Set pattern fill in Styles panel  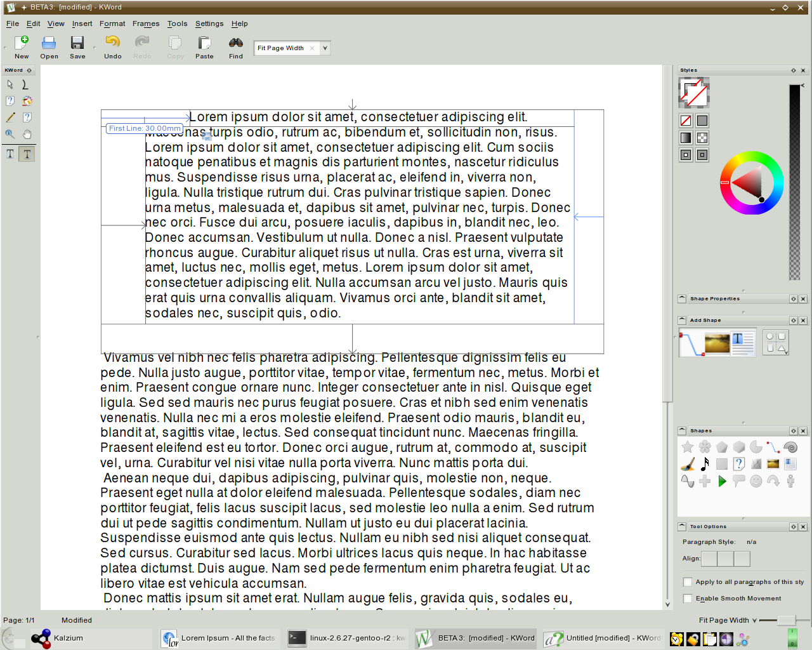pos(702,138)
